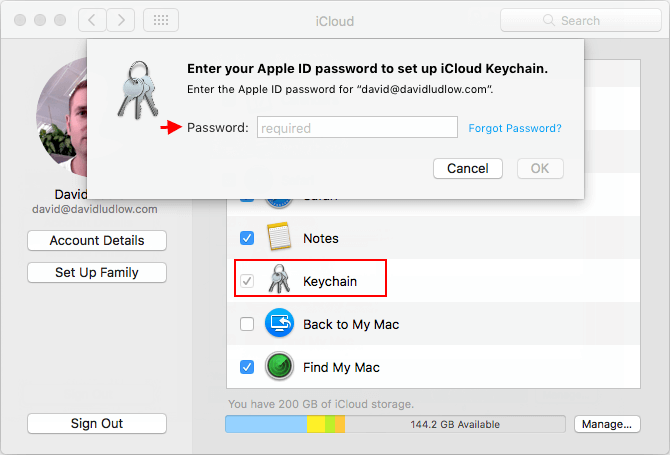
Task: Uncheck the Find My Mac checkbox
Action: coord(247,367)
